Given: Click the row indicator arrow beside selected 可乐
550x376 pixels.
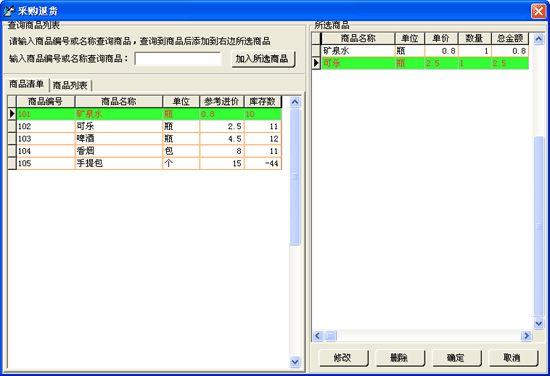Looking at the screenshot, I should (316, 63).
